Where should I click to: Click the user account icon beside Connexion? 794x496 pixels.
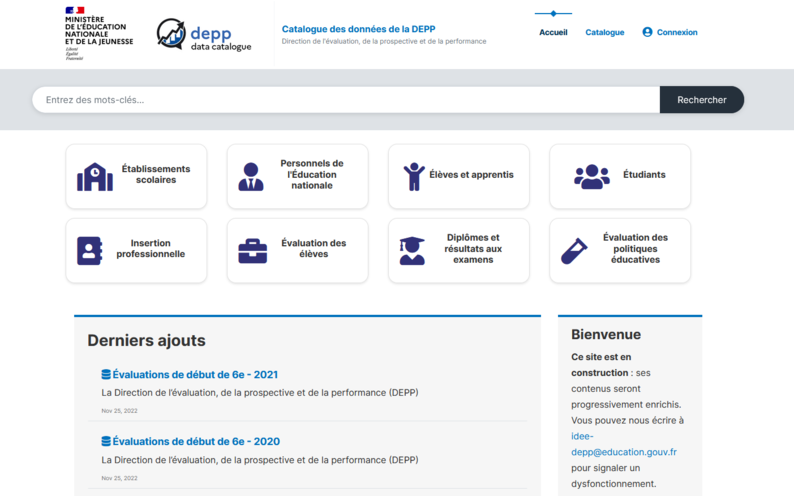point(647,32)
